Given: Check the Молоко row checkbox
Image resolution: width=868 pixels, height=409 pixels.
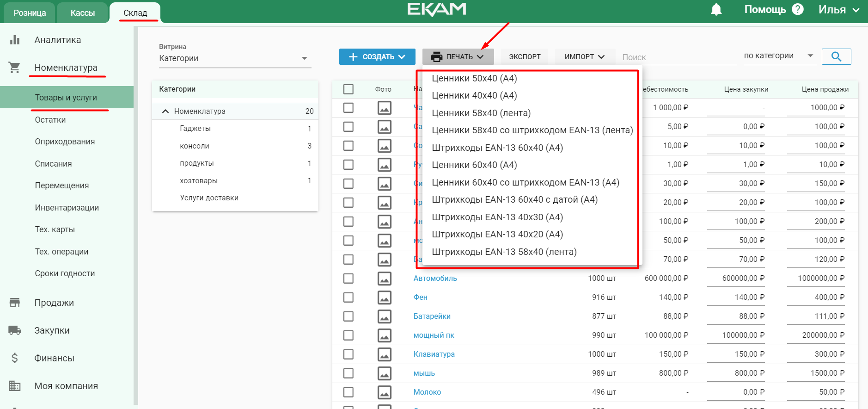Looking at the screenshot, I should [x=348, y=392].
